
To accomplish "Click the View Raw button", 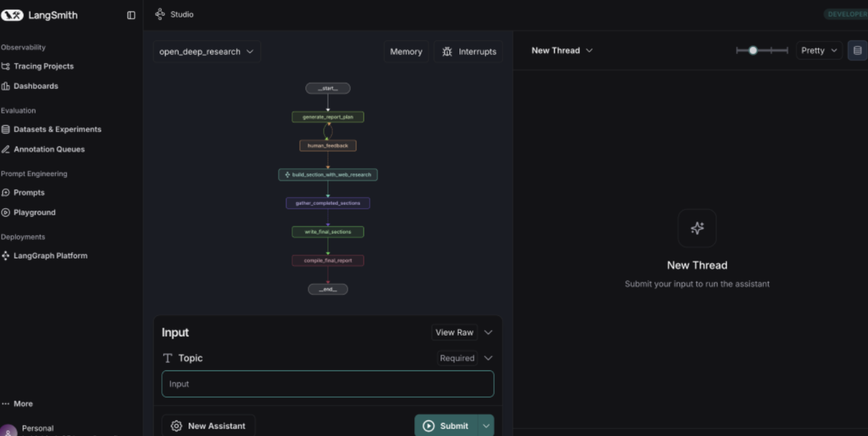I will coord(454,333).
